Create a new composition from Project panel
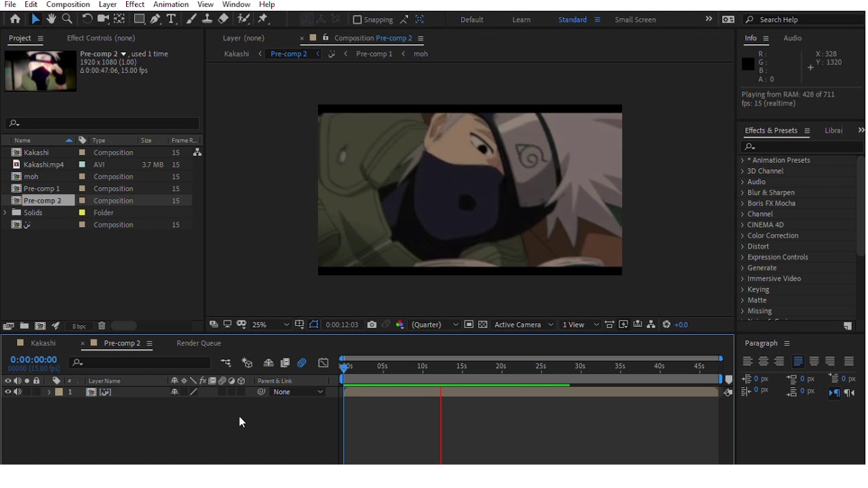 pyautogui.click(x=41, y=327)
